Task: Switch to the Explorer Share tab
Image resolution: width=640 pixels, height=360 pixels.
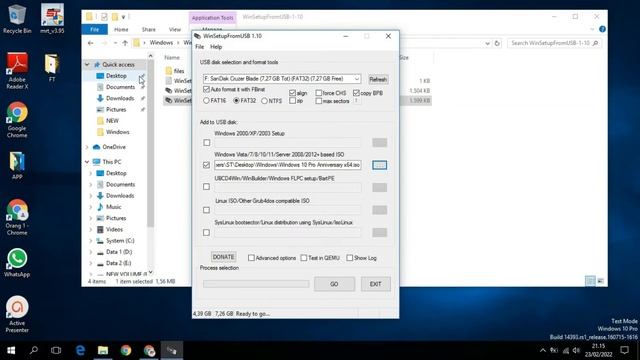Action: (x=149, y=29)
